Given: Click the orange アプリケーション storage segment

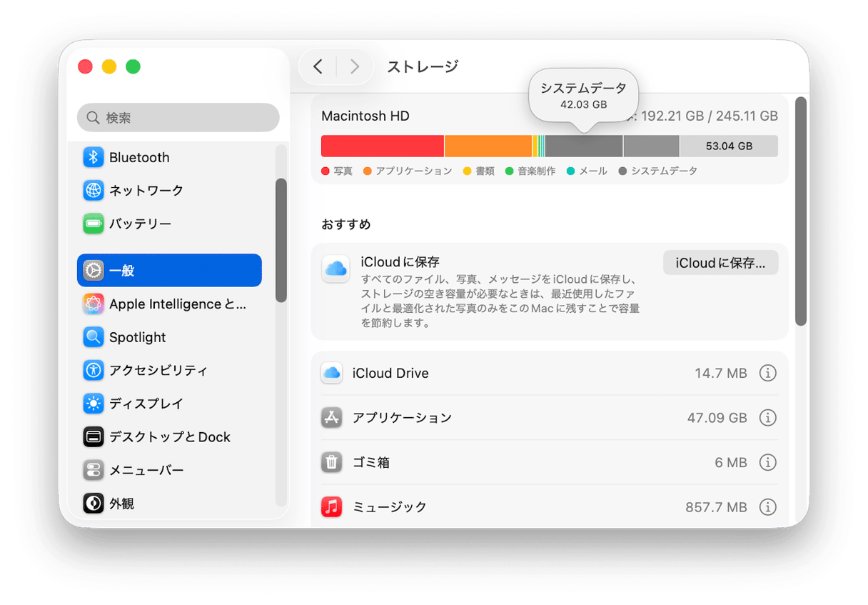Looking at the screenshot, I should 488,146.
